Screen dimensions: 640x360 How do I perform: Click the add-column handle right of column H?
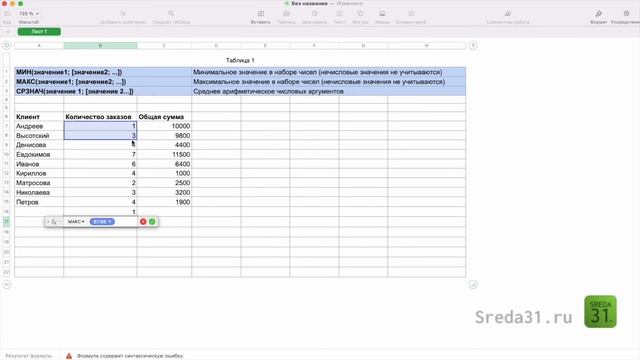pos(473,45)
